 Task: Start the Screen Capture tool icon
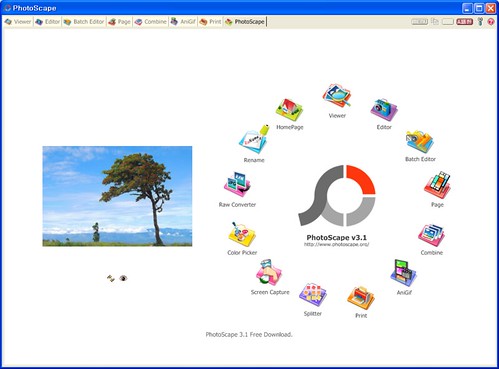click(269, 272)
